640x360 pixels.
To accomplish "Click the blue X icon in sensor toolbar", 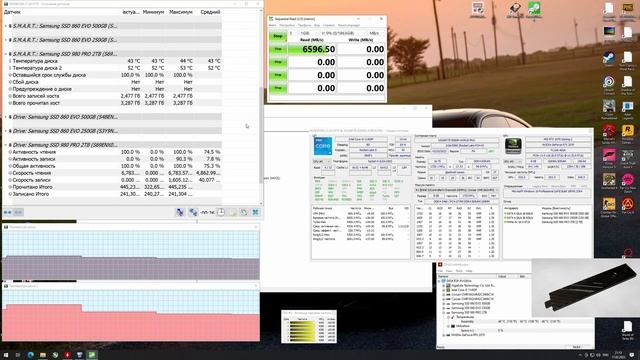I will [x=256, y=212].
